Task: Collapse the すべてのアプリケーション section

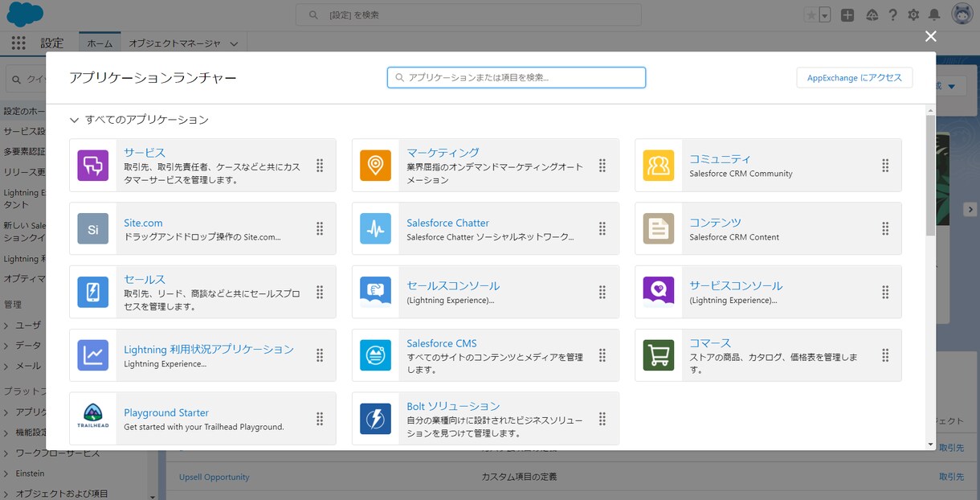Action: tap(74, 120)
